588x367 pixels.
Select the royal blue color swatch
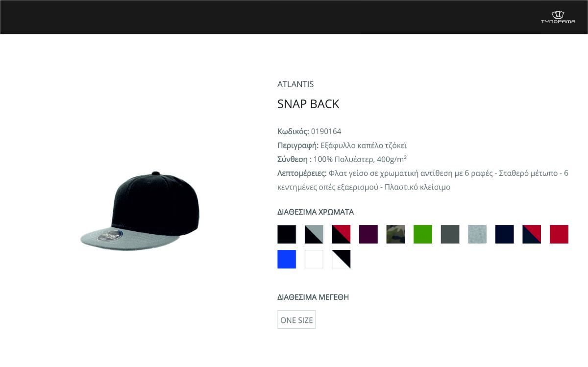[x=287, y=259]
